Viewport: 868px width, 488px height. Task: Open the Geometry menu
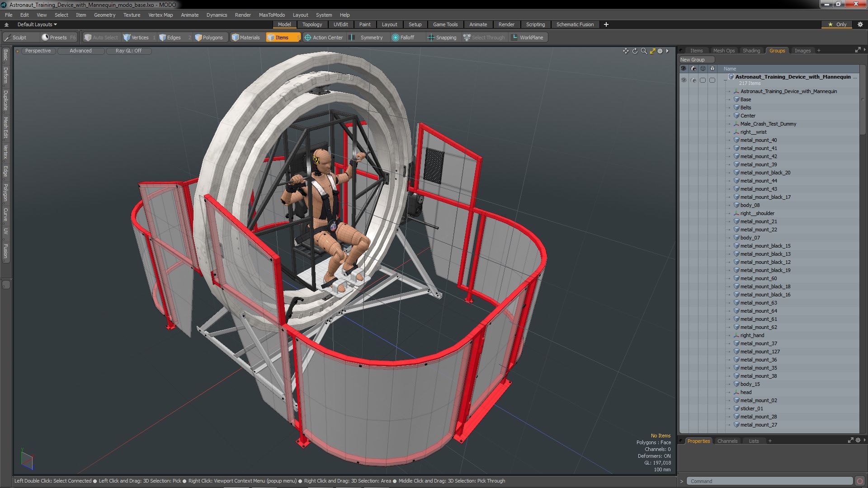point(104,15)
